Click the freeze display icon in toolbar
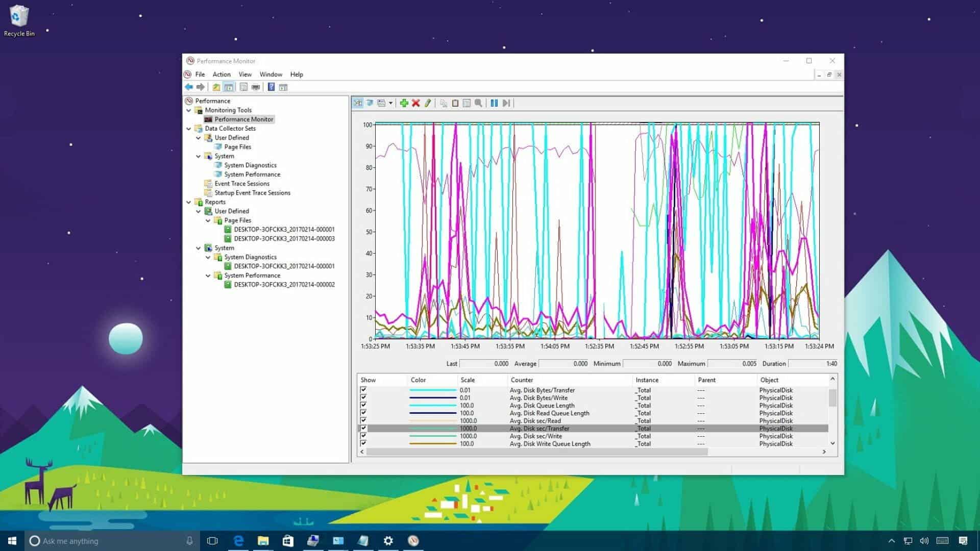Screen dimensions: 980x551 (494, 102)
